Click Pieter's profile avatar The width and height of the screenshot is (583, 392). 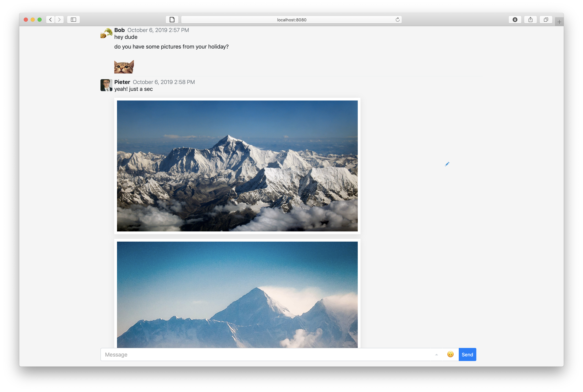(106, 85)
